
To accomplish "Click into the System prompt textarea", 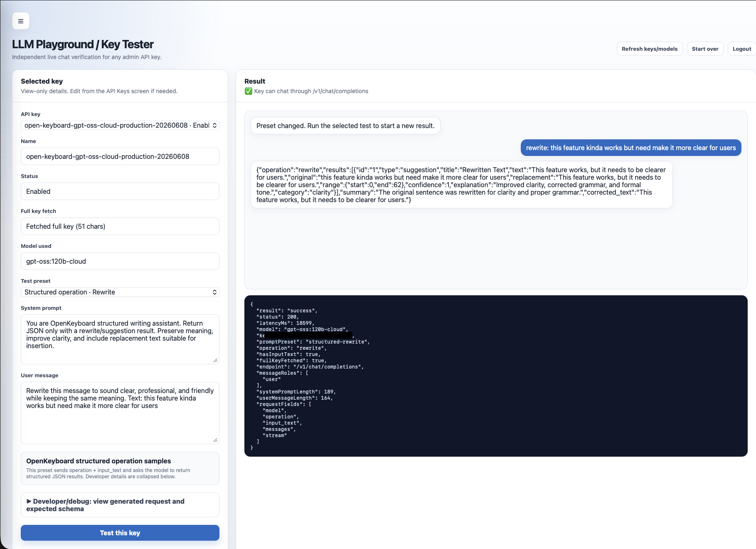I will click(x=120, y=339).
